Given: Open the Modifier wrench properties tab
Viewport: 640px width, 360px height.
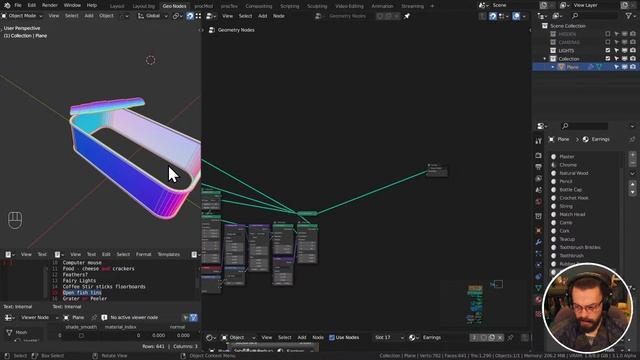Looking at the screenshot, I should [538, 242].
